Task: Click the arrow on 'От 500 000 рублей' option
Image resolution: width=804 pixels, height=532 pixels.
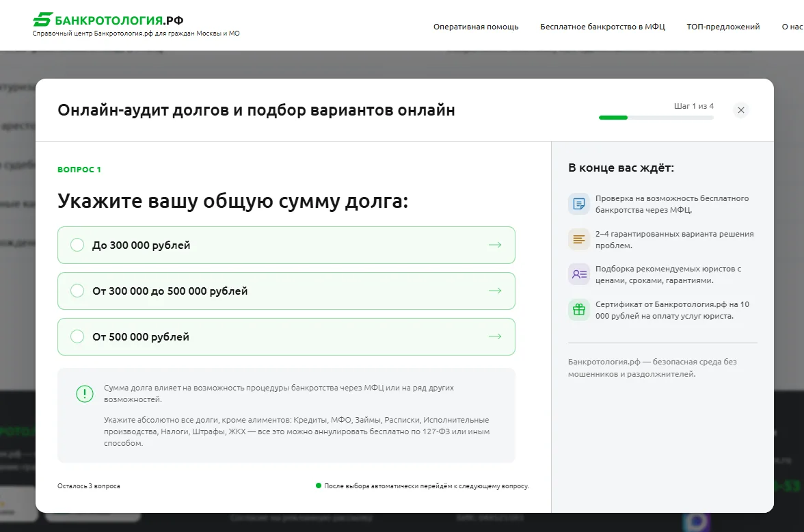Action: point(495,336)
